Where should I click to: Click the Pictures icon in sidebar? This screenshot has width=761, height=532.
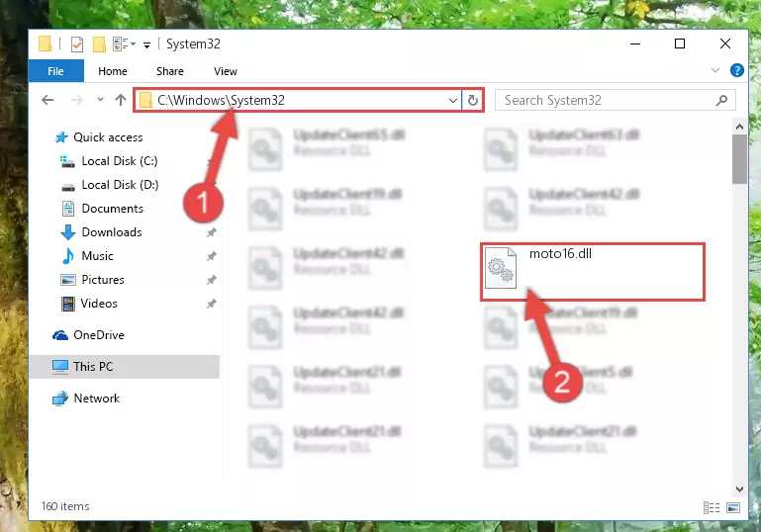pos(68,280)
